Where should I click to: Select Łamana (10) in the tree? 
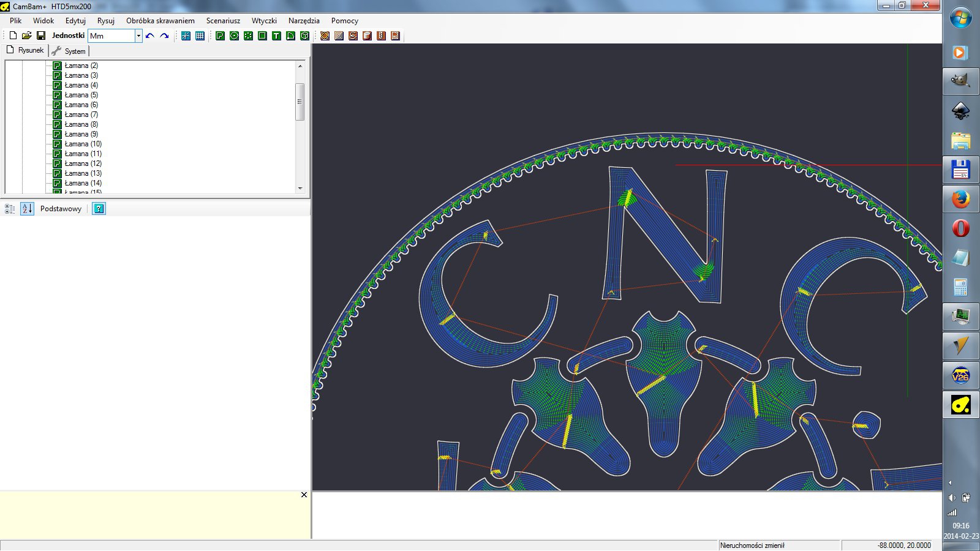coord(83,144)
